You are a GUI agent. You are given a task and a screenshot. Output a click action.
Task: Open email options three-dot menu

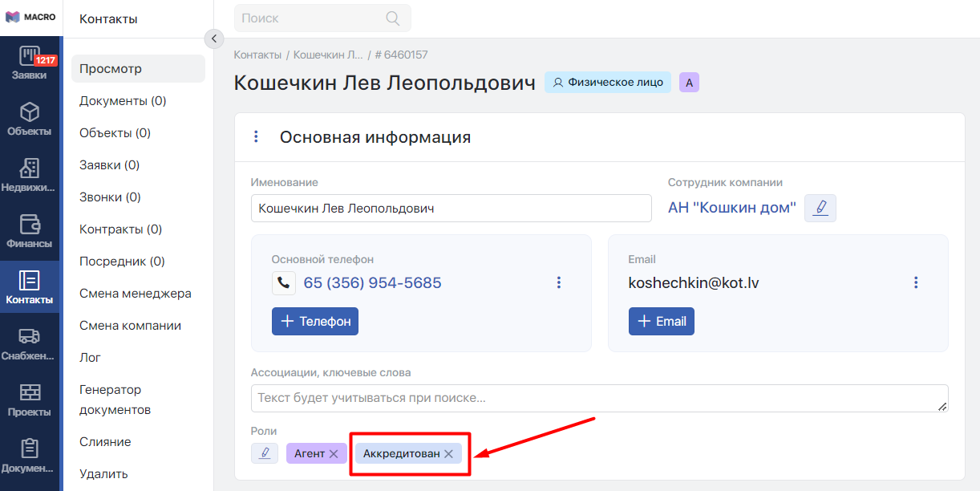[916, 282]
